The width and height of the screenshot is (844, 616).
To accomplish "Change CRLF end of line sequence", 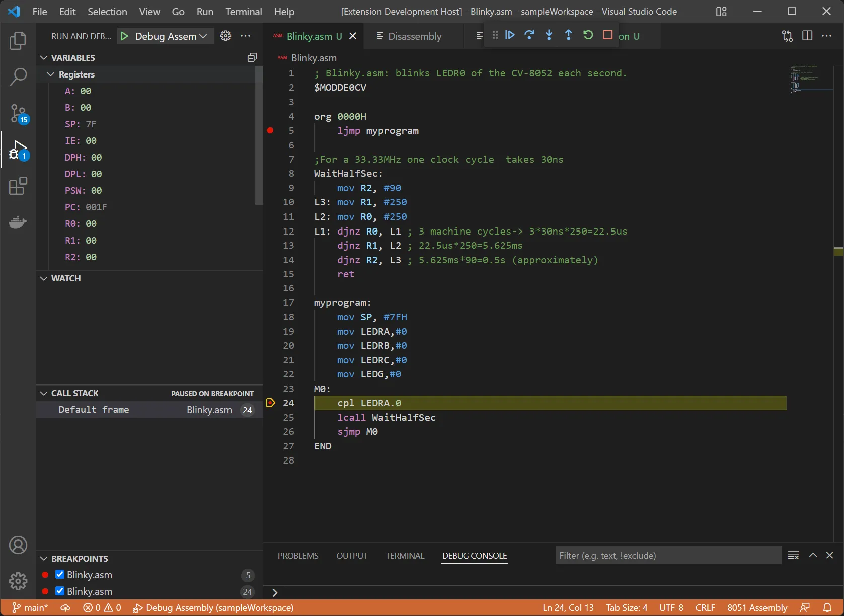I will [x=705, y=608].
